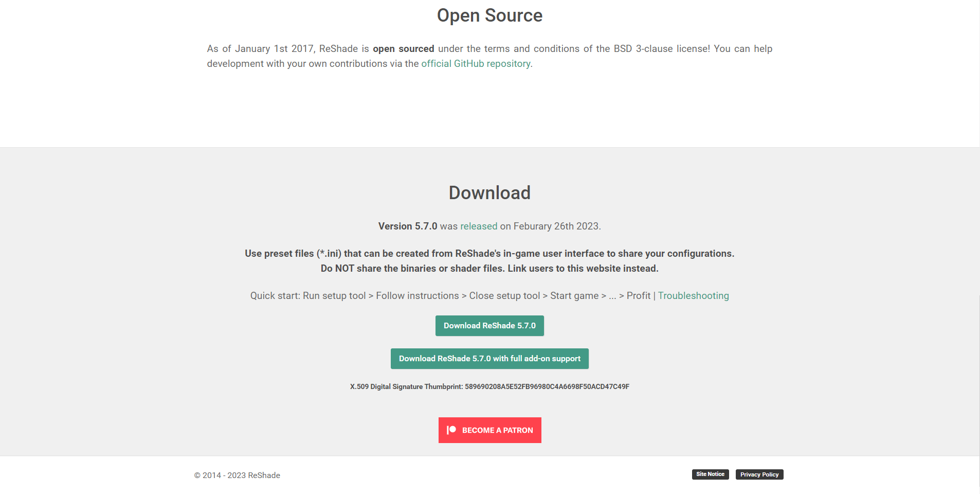This screenshot has width=980, height=494.
Task: Open the Privacy Policy page
Action: [759, 474]
